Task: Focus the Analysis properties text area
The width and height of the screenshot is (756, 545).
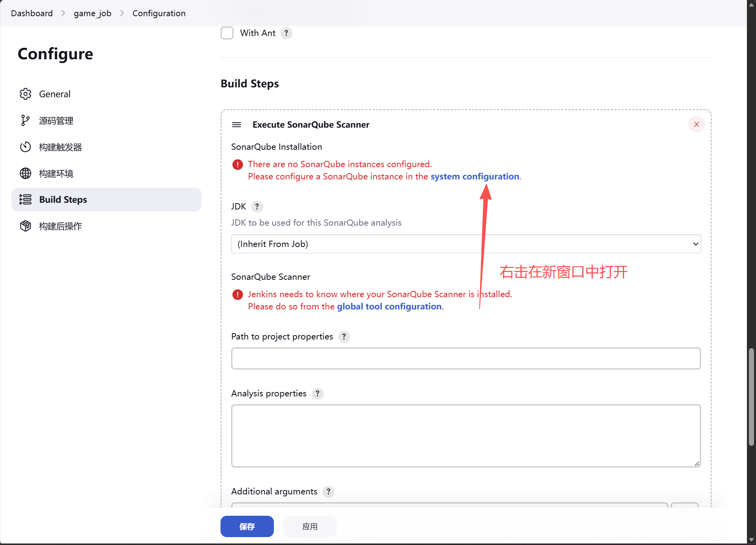Action: tap(466, 436)
